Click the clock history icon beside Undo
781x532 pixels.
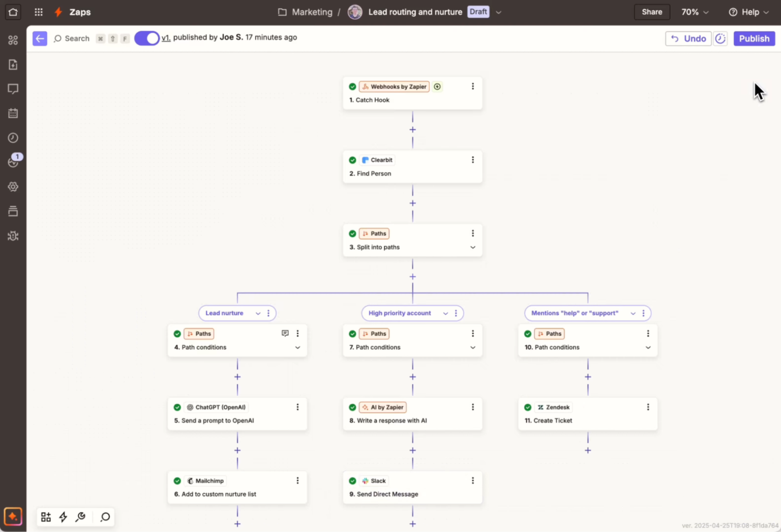click(x=720, y=38)
